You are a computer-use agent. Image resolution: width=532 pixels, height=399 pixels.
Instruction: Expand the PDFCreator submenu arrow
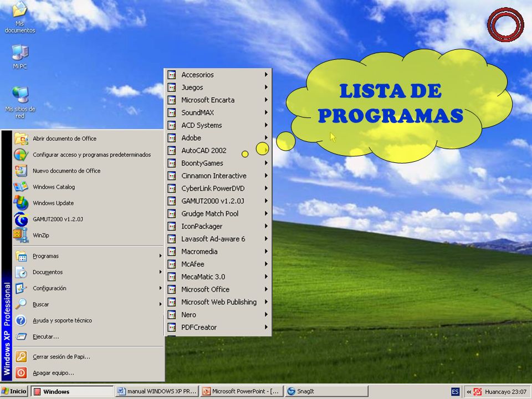(x=267, y=328)
